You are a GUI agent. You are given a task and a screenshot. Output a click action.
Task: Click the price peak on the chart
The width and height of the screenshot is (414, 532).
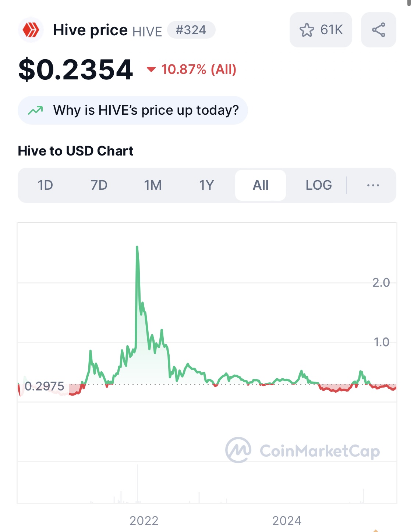(x=137, y=247)
